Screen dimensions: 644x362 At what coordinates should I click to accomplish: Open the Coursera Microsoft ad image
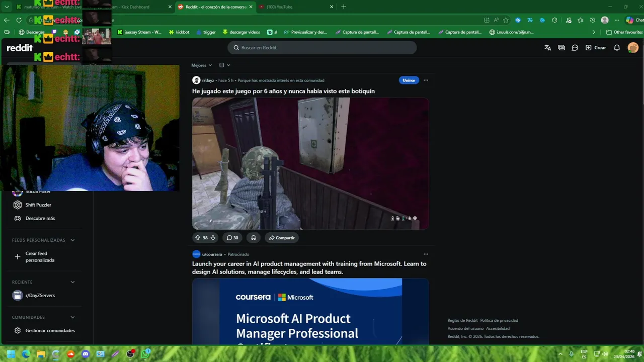[x=310, y=312]
